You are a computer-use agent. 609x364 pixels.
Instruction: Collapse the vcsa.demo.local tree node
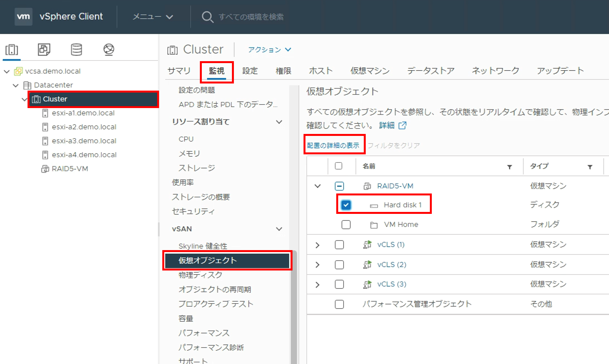click(6, 71)
